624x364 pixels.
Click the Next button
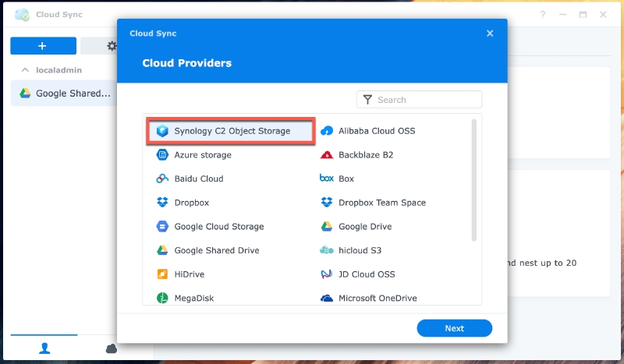[454, 328]
